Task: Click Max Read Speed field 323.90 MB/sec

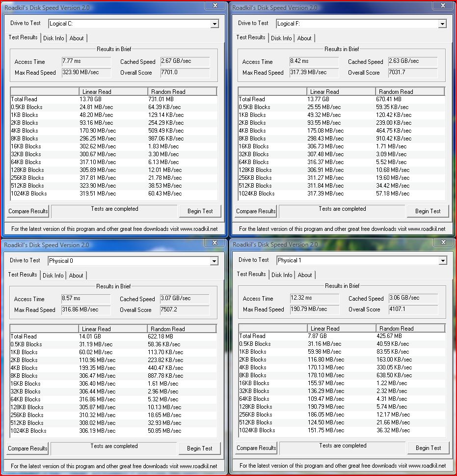Action: (86, 73)
